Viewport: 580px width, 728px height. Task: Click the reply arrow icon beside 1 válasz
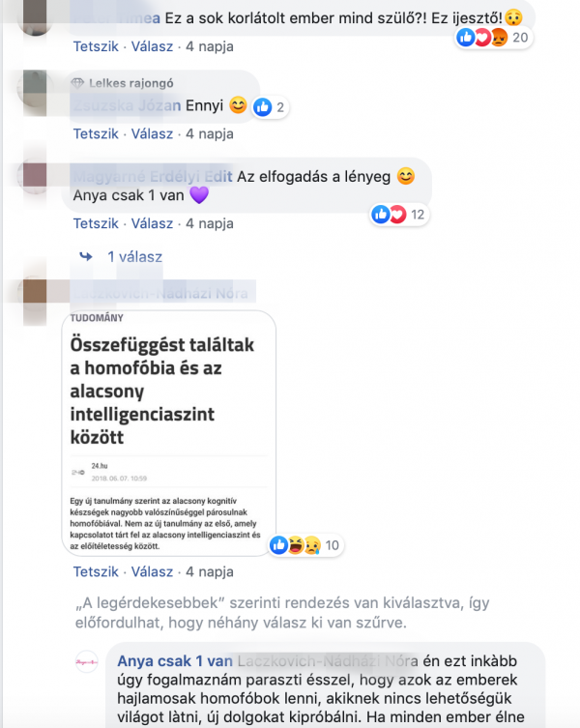pyautogui.click(x=86, y=256)
